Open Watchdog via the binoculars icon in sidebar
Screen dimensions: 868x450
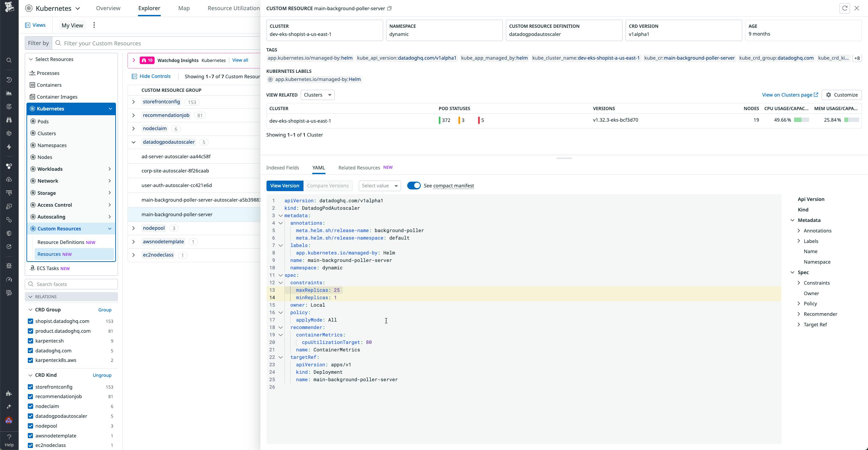(9, 120)
